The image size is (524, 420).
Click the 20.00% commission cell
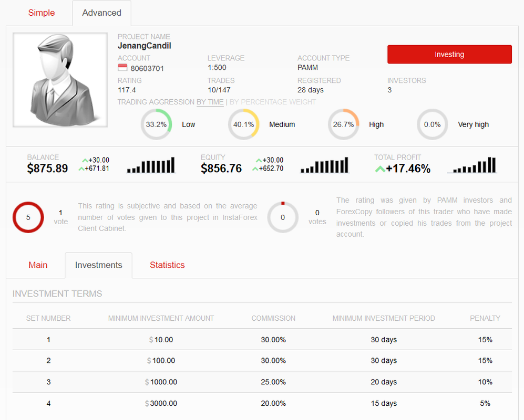click(273, 403)
